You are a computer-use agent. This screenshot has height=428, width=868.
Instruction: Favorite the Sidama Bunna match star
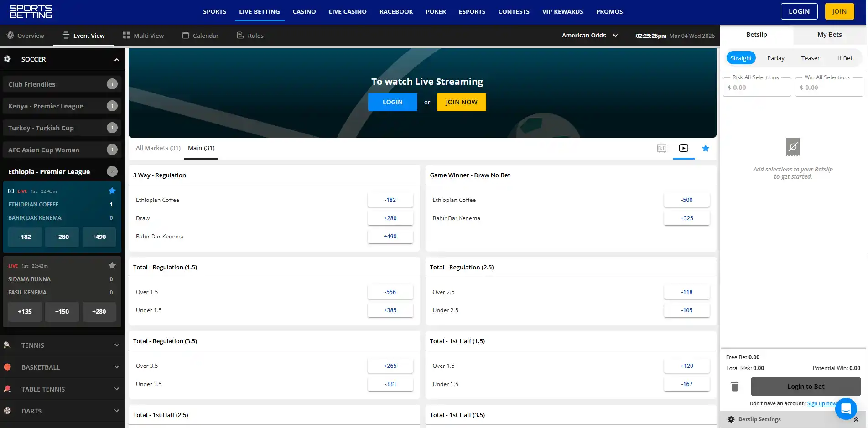(112, 266)
